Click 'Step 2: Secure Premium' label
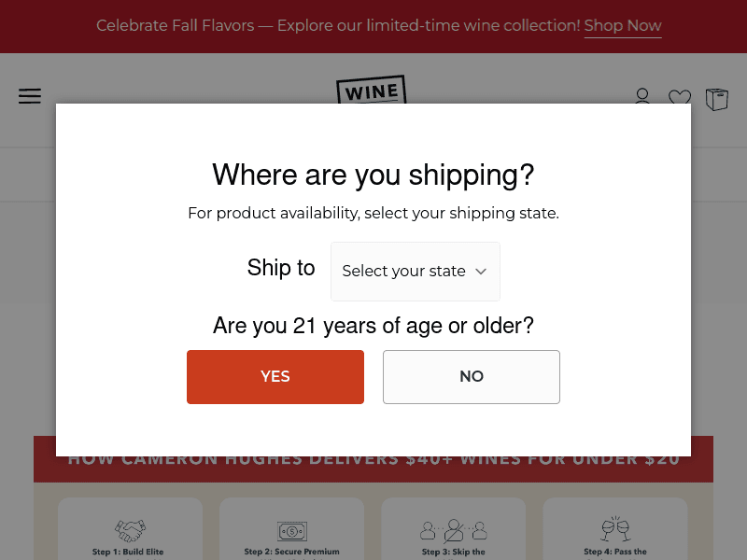Viewport: 747px width, 560px height. (291, 552)
